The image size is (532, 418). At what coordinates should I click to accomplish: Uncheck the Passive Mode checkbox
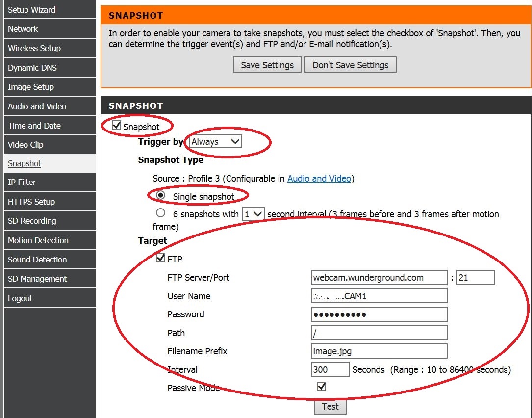(321, 387)
